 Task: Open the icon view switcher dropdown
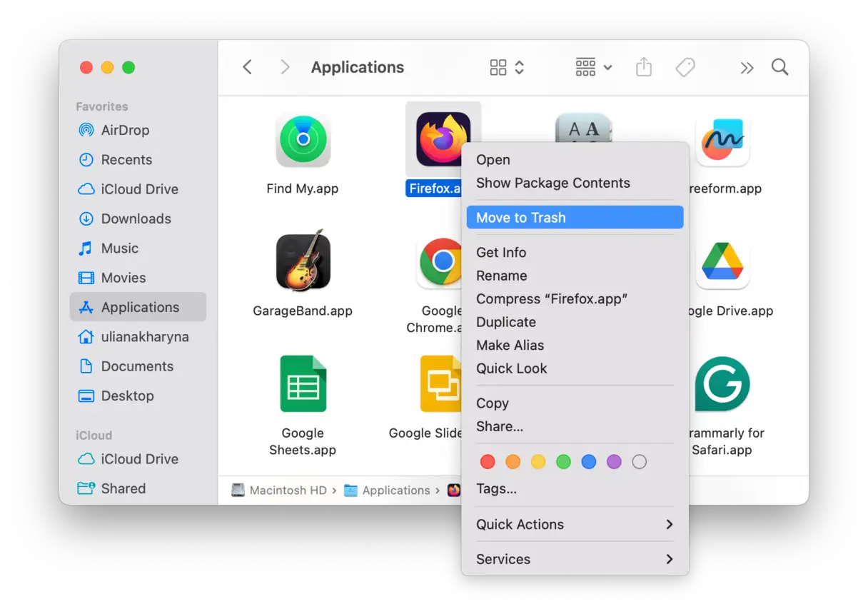click(508, 68)
